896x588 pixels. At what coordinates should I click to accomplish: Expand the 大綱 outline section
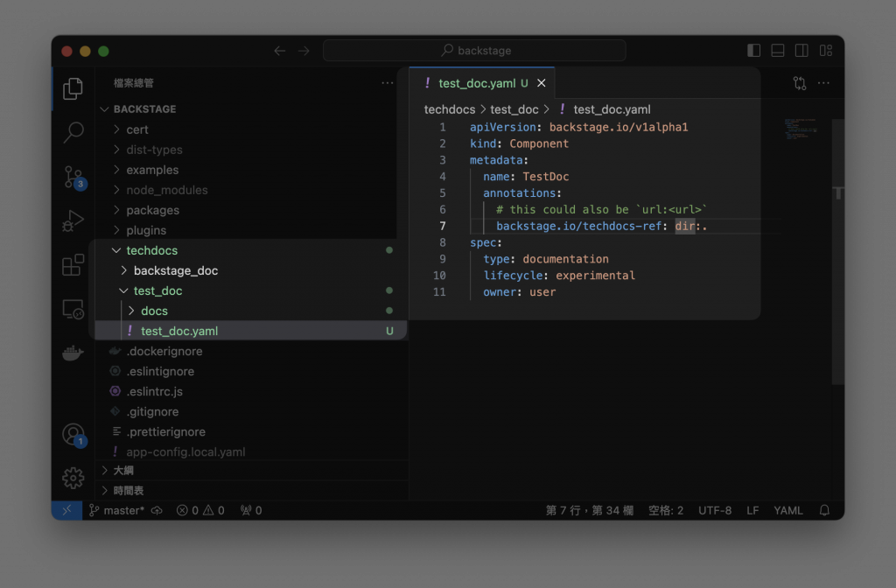tap(251, 470)
